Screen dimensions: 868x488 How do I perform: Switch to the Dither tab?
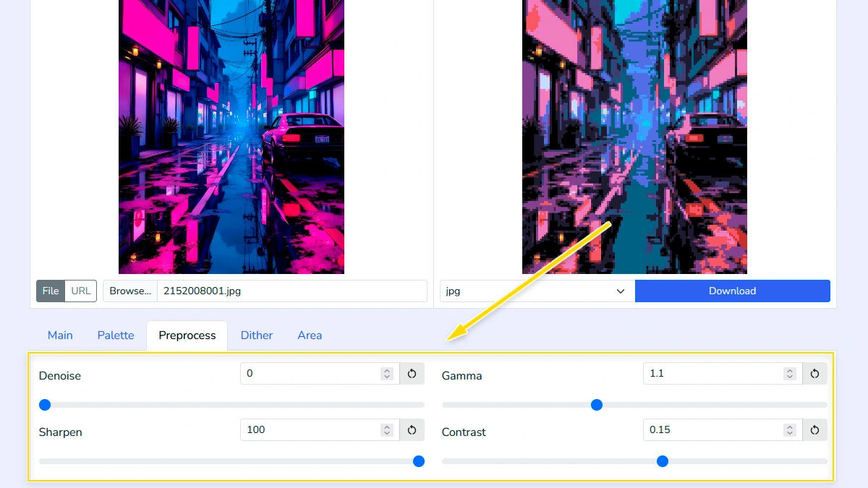click(257, 335)
